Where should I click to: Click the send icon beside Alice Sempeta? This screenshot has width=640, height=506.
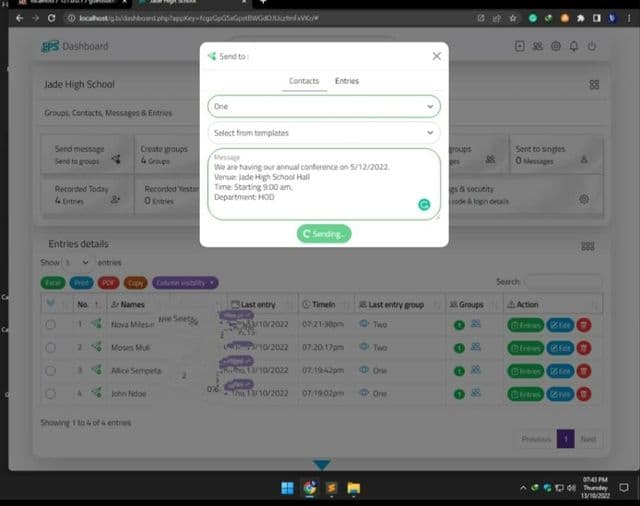(97, 370)
